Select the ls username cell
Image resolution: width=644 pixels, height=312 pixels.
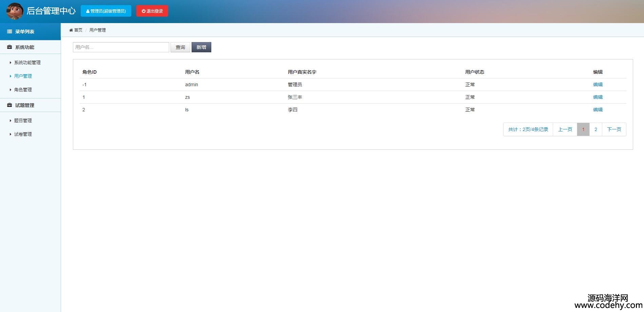(x=187, y=110)
